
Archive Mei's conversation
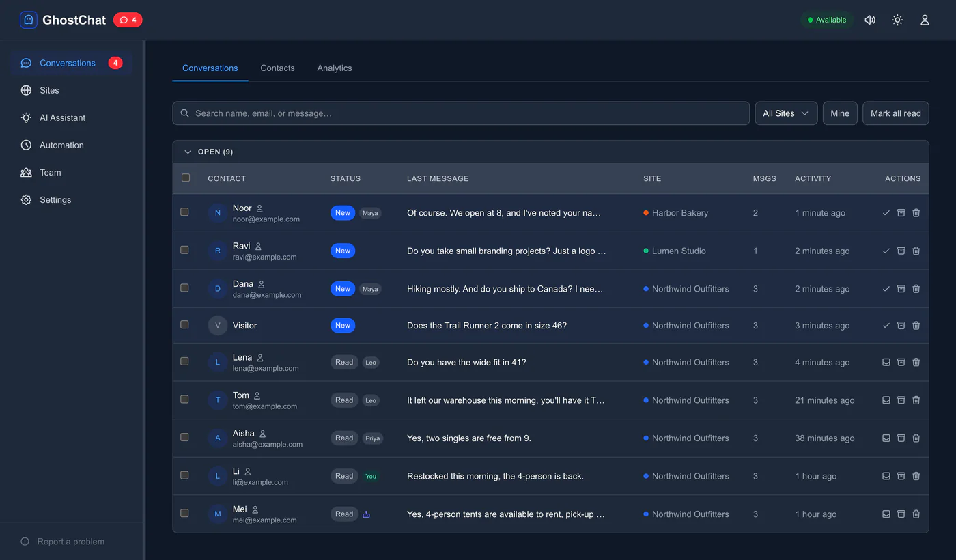(x=901, y=514)
